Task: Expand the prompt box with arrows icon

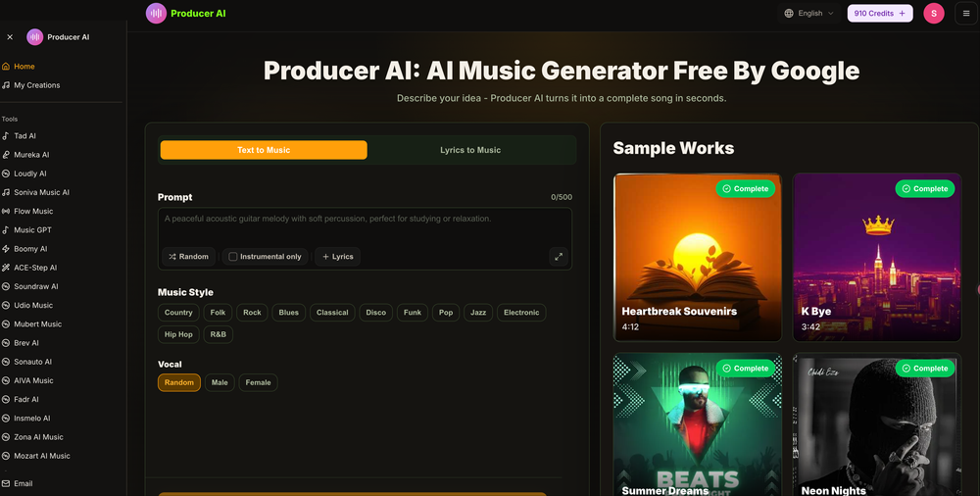Action: [x=559, y=257]
